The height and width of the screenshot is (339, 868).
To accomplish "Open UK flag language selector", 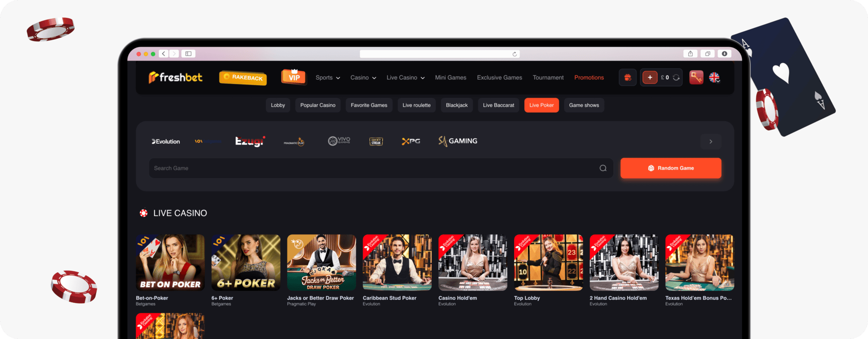I will click(x=715, y=77).
